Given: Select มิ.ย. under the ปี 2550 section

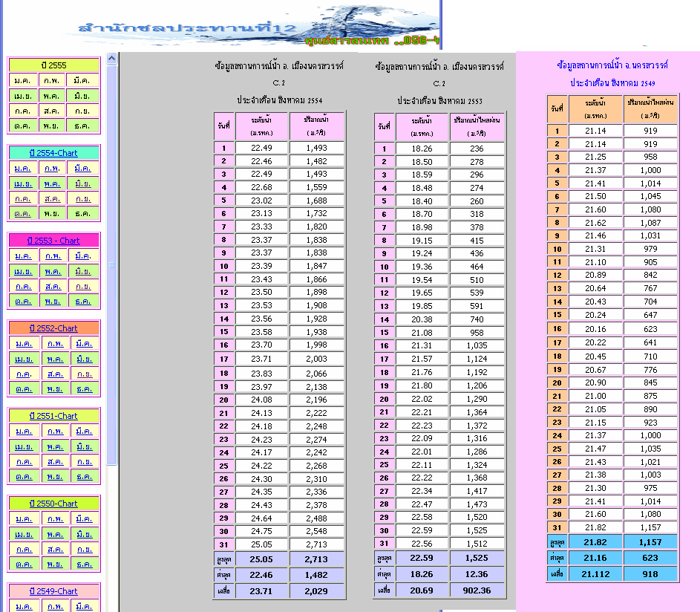Looking at the screenshot, I should tap(85, 534).
